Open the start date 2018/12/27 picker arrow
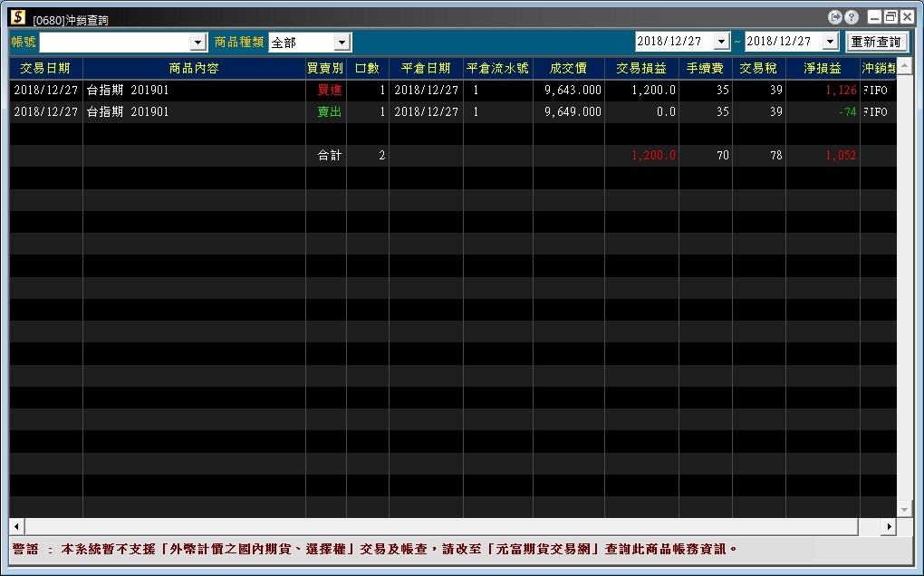Image resolution: width=924 pixels, height=576 pixels. point(721,42)
